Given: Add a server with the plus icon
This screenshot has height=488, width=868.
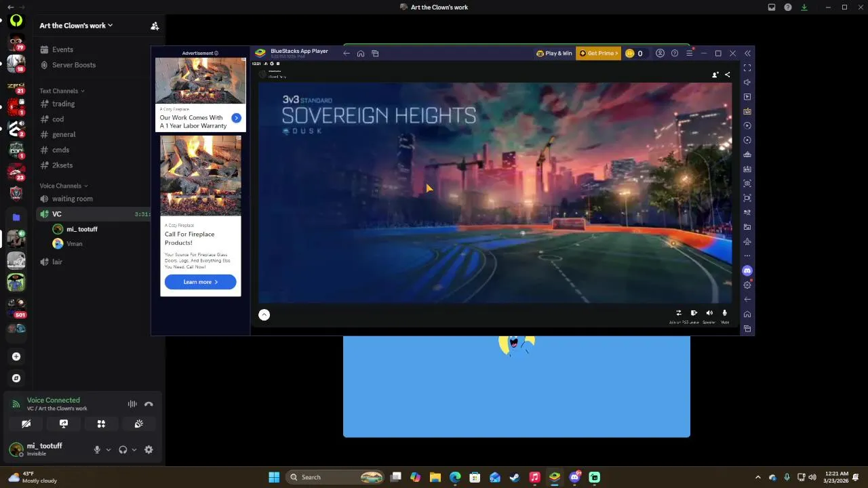Looking at the screenshot, I should [16, 357].
